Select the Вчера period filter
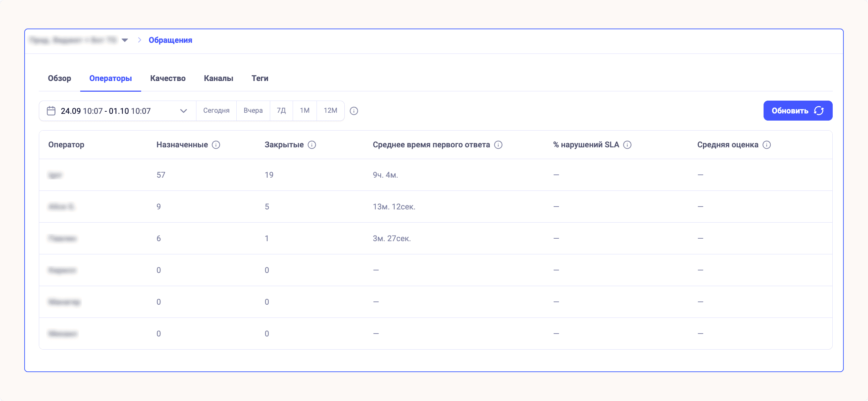Screen dimensions: 868x401 click(253, 111)
